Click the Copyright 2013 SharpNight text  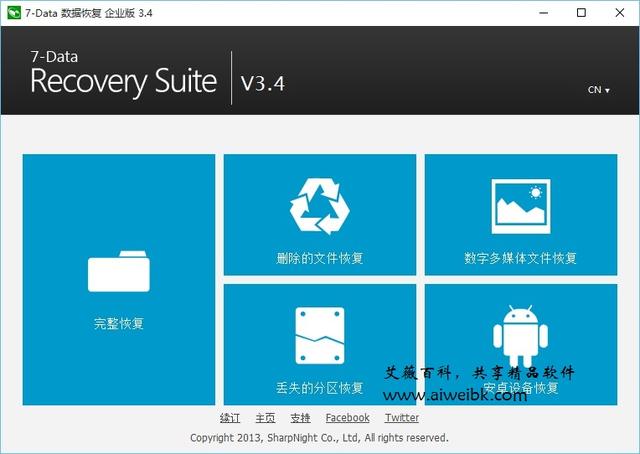[x=319, y=438]
